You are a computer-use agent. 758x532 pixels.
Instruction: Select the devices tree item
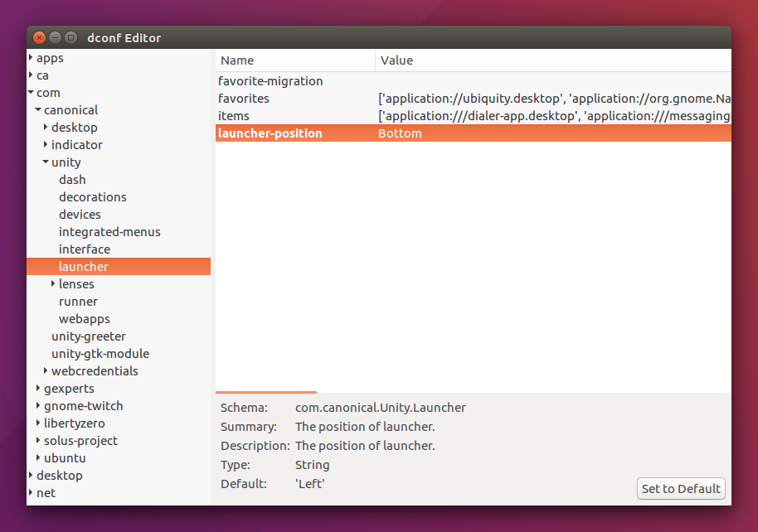pyautogui.click(x=80, y=215)
